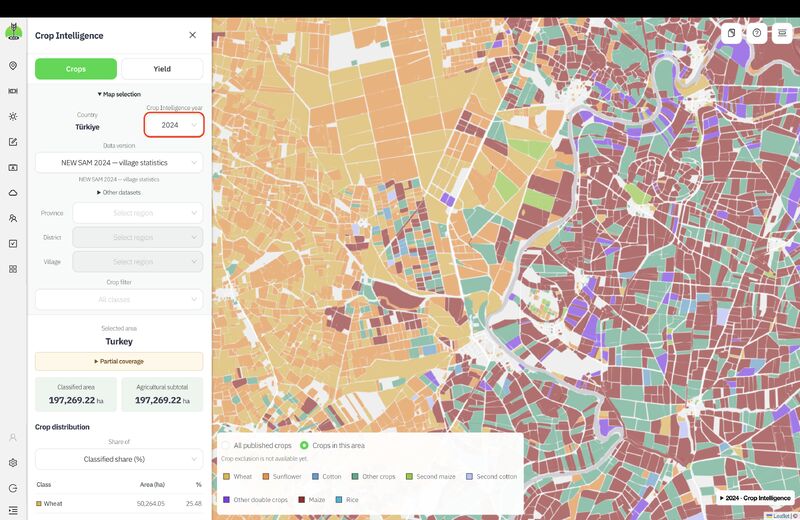Select the All published crops radio button
This screenshot has width=800, height=520.
click(x=225, y=445)
